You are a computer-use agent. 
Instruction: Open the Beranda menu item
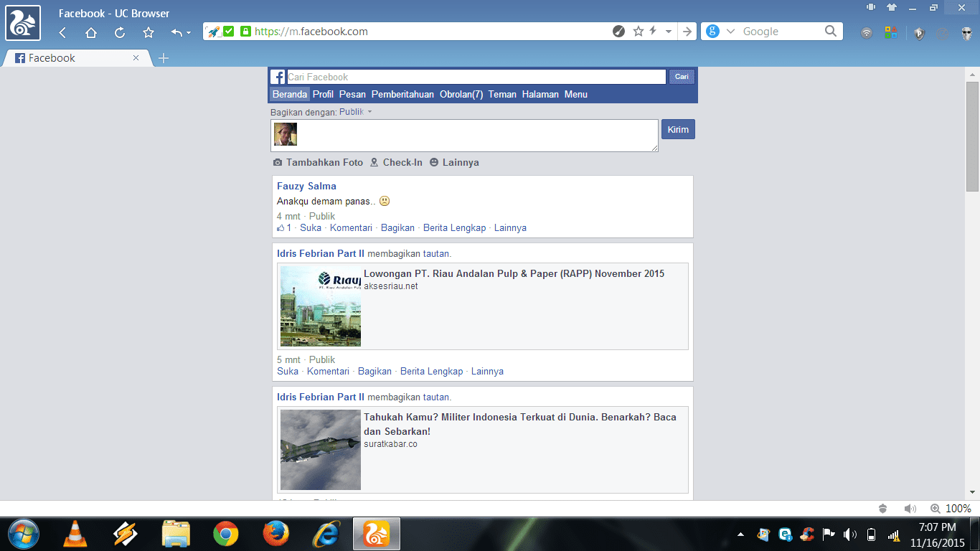290,94
